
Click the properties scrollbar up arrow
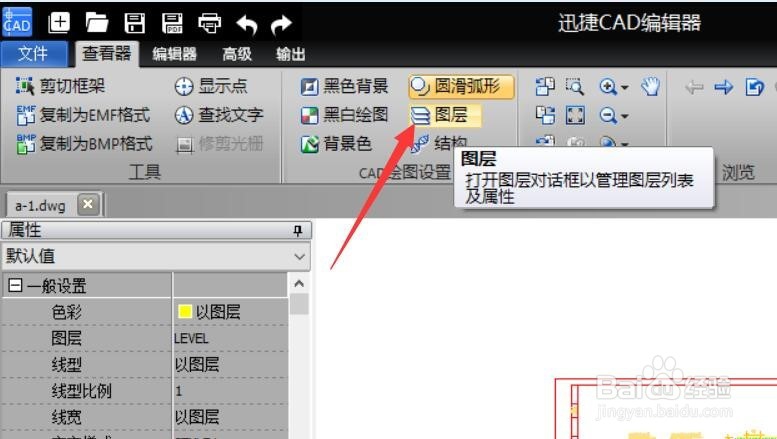(x=299, y=283)
